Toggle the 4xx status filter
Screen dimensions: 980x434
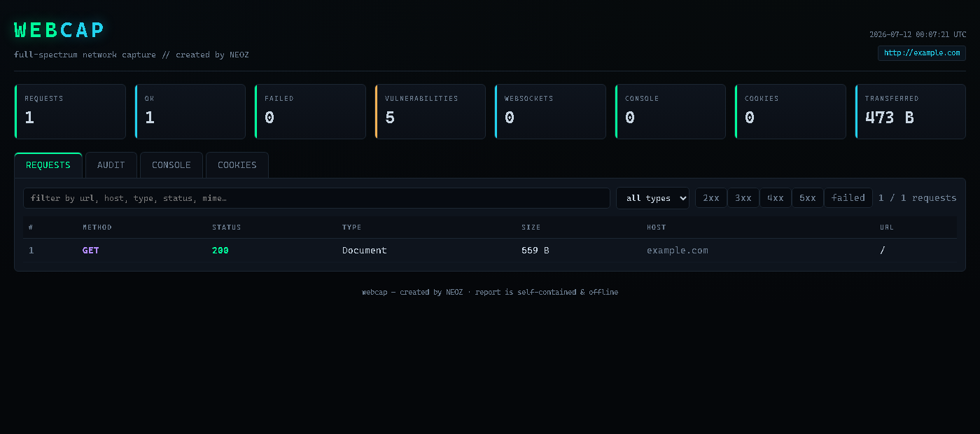776,198
